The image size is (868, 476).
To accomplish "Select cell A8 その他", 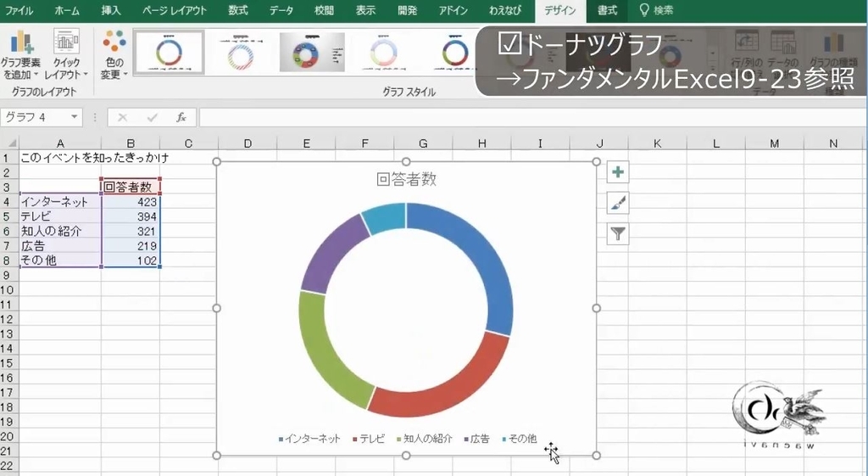I will coord(60,260).
